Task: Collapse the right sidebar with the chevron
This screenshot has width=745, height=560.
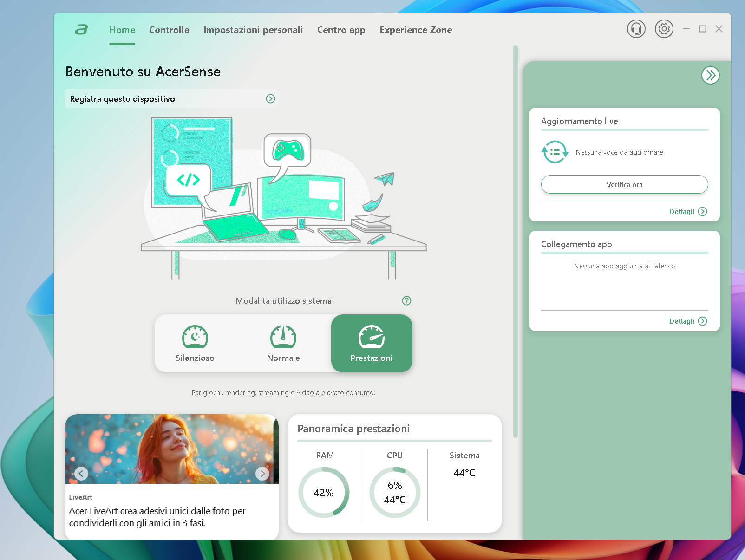Action: click(x=710, y=75)
